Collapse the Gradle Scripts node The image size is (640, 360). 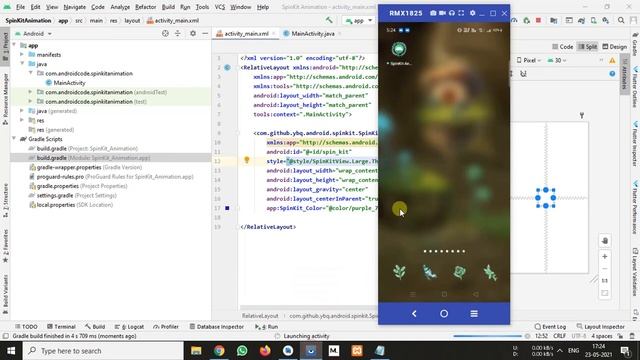coord(14,139)
